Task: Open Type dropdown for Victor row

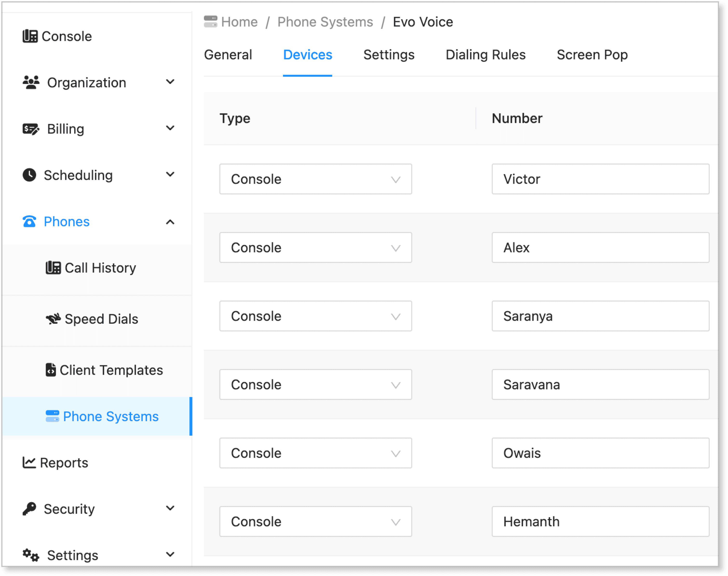Action: (x=316, y=179)
